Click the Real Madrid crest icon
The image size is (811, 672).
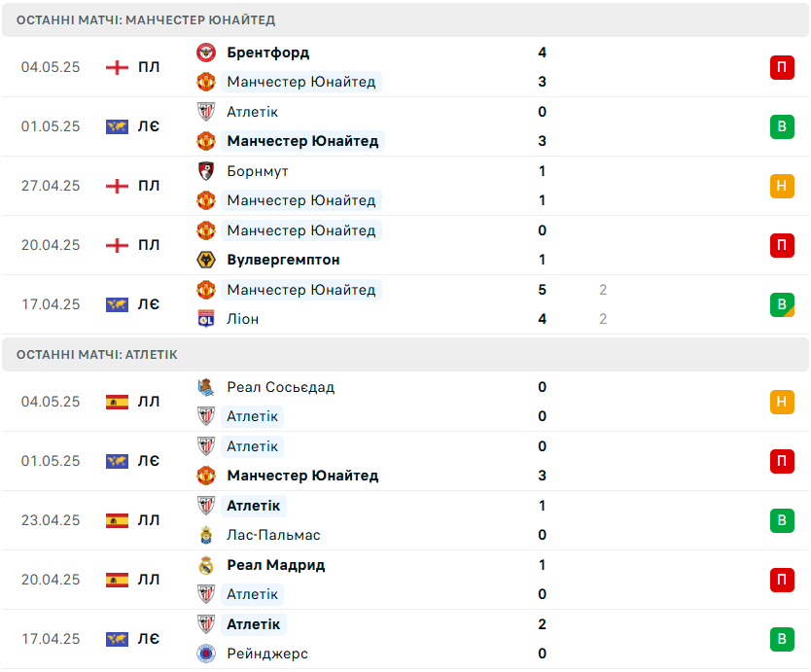click(206, 565)
